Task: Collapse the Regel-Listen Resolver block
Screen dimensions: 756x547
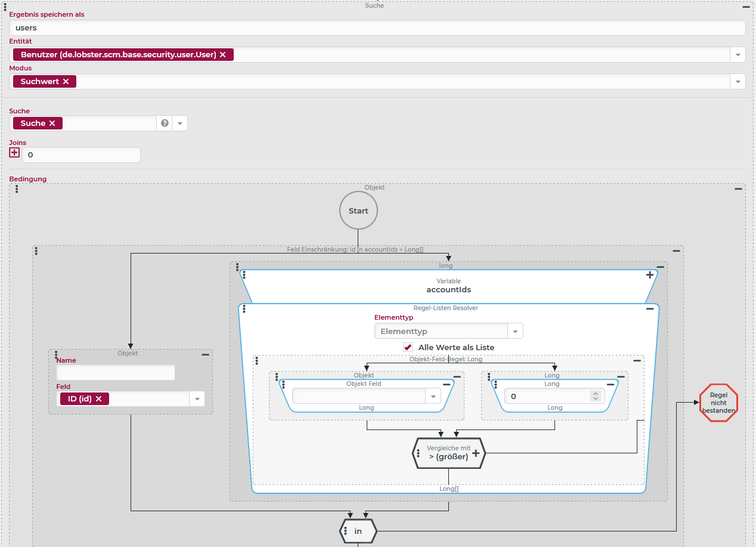Action: pyautogui.click(x=650, y=309)
